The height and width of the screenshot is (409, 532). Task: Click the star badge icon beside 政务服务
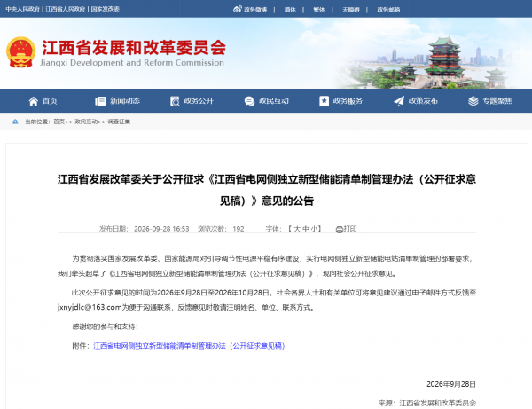point(324,101)
